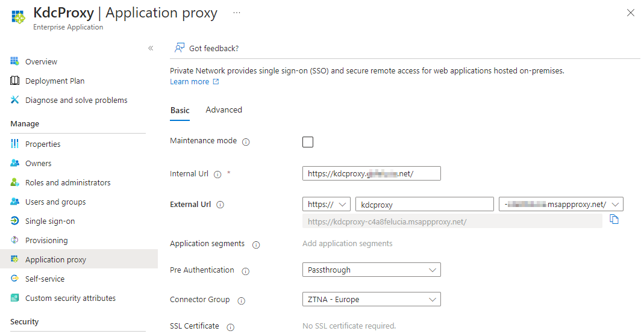Open Diagnose and solve problems
Viewport: 644px width, 334px height.
pyautogui.click(x=77, y=100)
